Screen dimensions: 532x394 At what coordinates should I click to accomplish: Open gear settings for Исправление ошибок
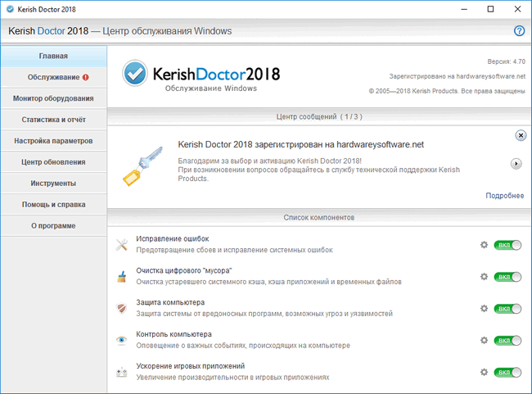pyautogui.click(x=485, y=245)
